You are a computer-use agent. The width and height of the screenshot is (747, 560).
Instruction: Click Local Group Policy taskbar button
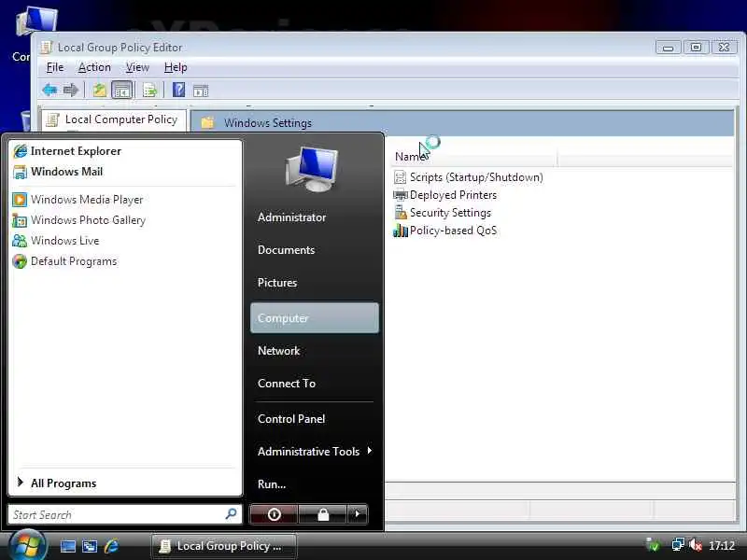223,546
